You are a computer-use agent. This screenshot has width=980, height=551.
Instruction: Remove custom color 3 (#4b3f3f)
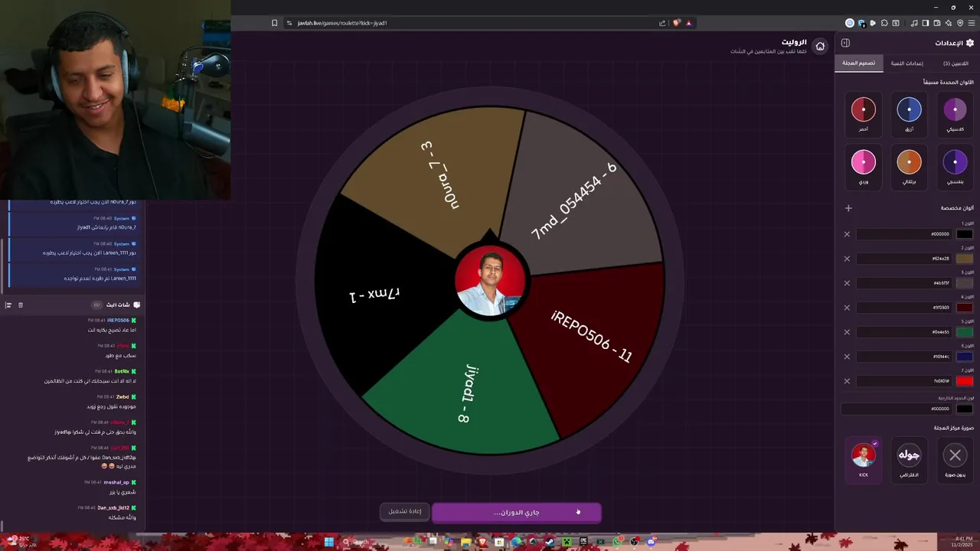[x=847, y=283]
